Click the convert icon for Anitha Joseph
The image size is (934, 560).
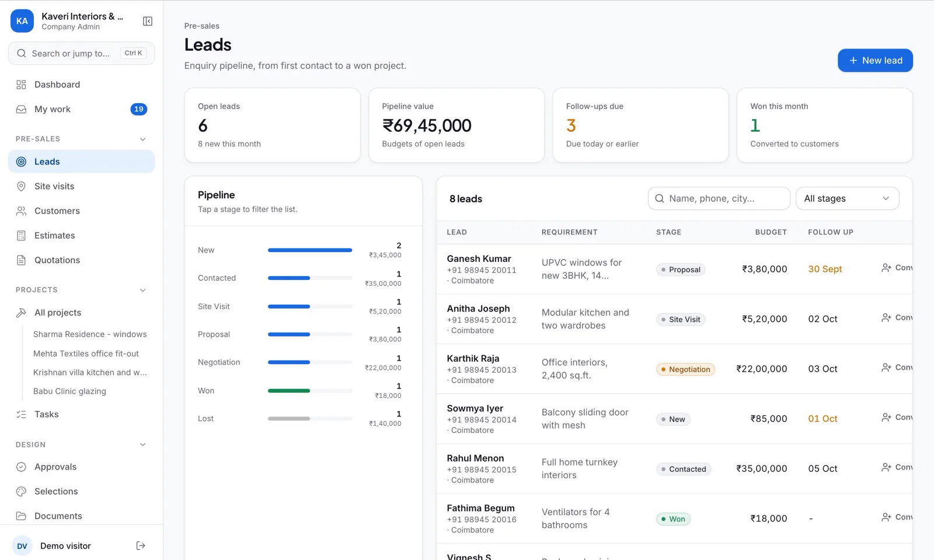click(886, 317)
